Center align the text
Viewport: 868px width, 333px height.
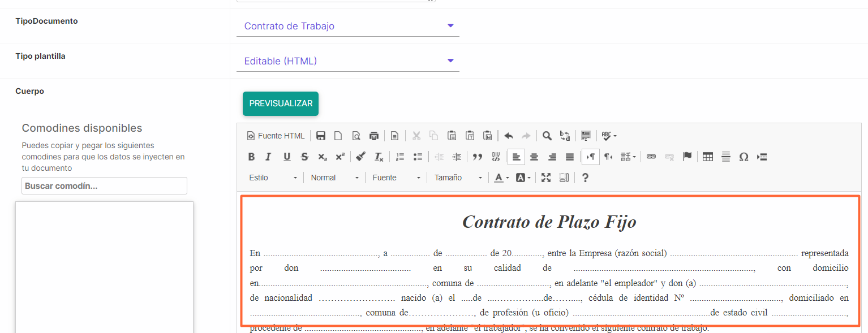coord(534,157)
